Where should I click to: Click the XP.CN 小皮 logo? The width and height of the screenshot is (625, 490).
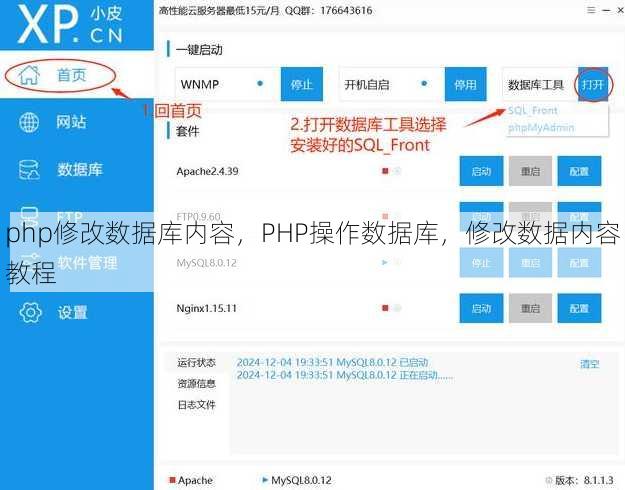(70, 24)
